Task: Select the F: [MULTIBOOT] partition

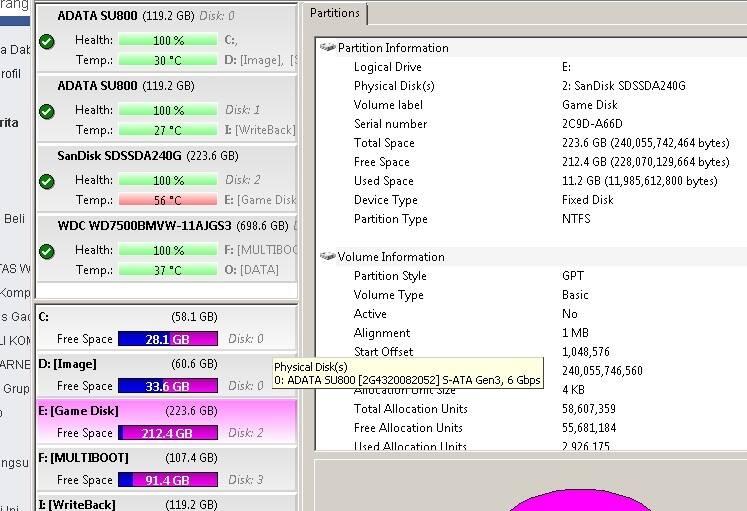Action: (167, 470)
